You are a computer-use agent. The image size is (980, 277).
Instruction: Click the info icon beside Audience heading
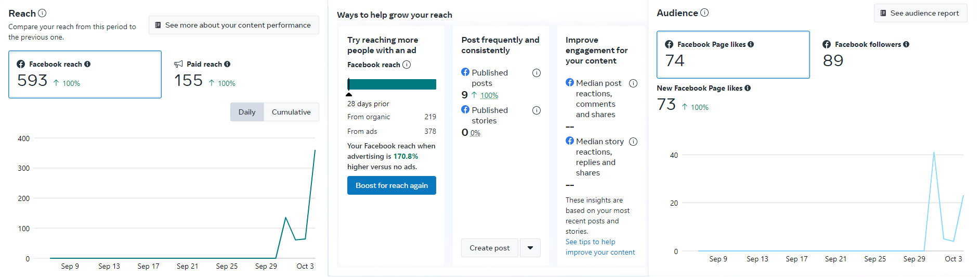pyautogui.click(x=704, y=12)
